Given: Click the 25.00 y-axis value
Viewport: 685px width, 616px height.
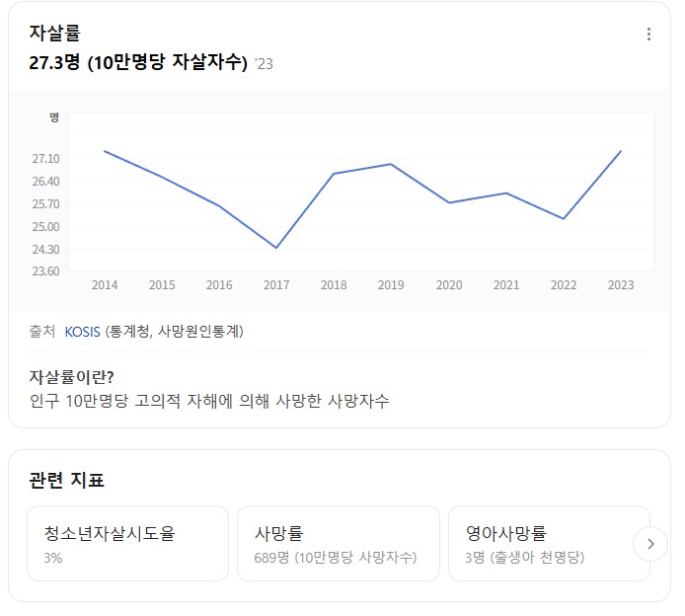Looking at the screenshot, I should [x=45, y=227].
